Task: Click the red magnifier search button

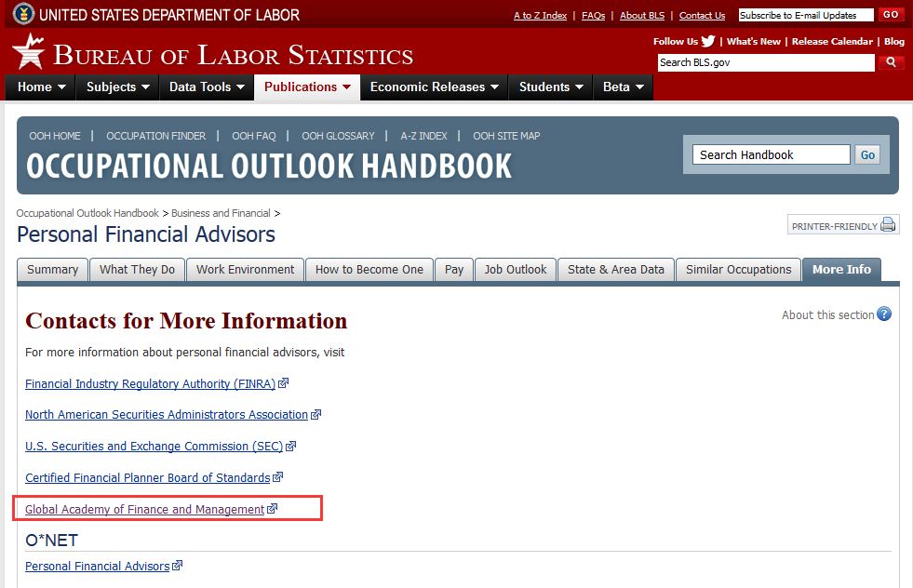Action: pyautogui.click(x=891, y=62)
